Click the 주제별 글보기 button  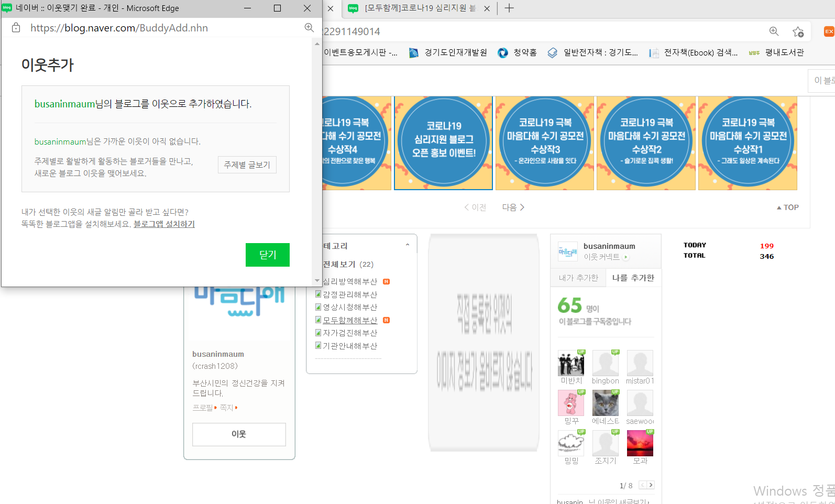coord(247,165)
